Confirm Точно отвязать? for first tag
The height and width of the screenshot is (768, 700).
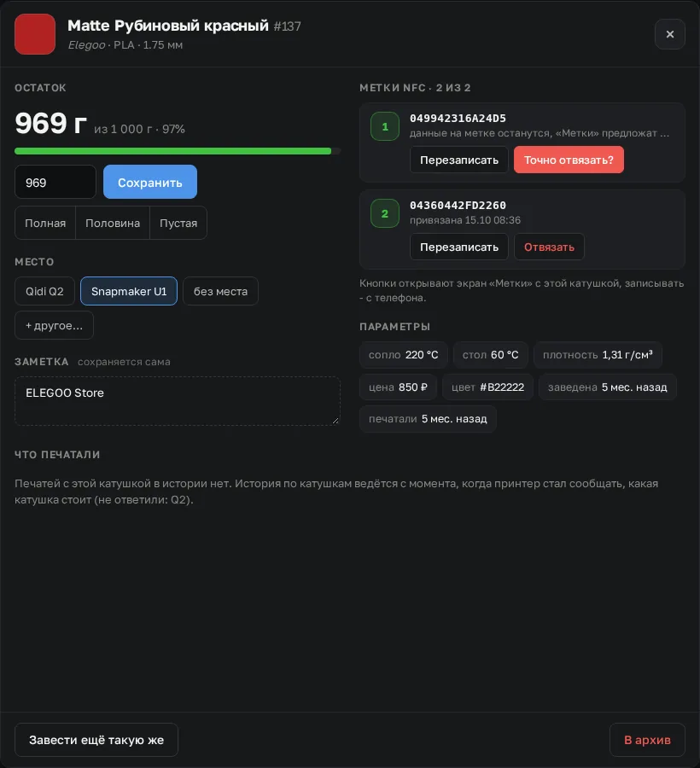(569, 160)
